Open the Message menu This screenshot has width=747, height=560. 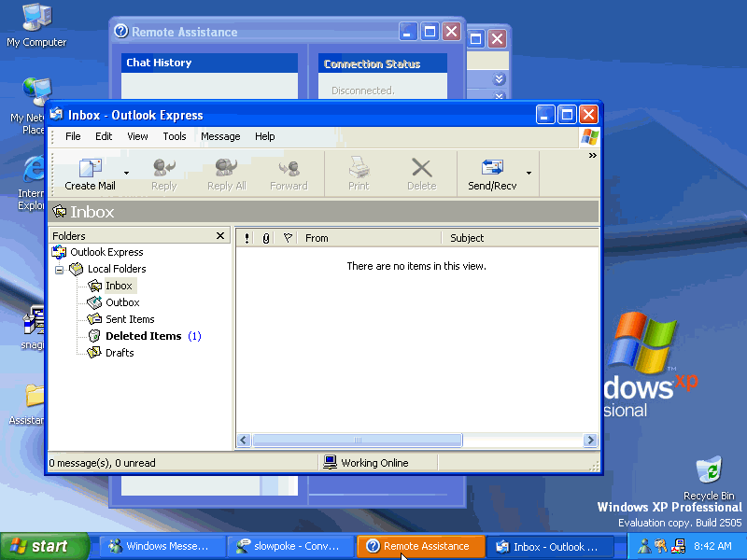pos(220,136)
